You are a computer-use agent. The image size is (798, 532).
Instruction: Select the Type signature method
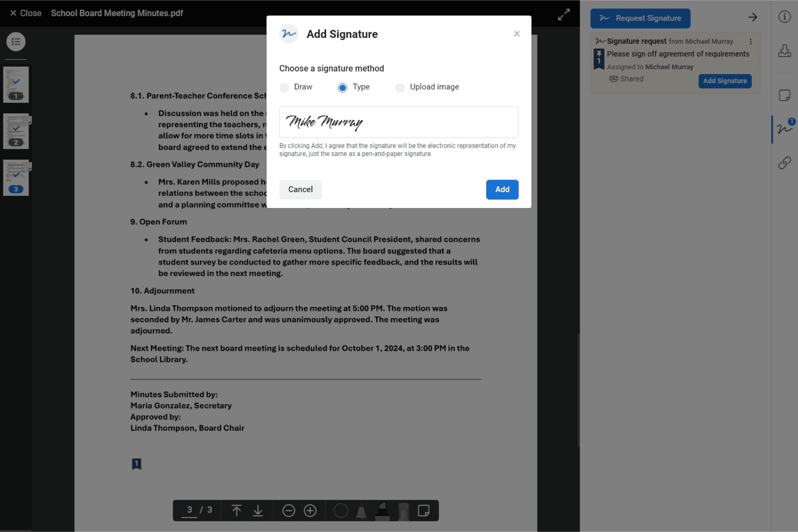click(342, 88)
